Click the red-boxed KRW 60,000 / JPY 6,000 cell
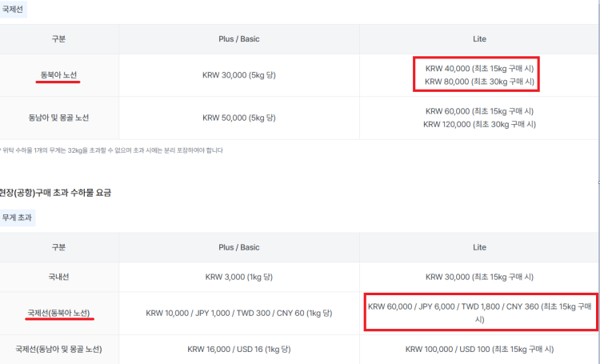 (x=480, y=313)
